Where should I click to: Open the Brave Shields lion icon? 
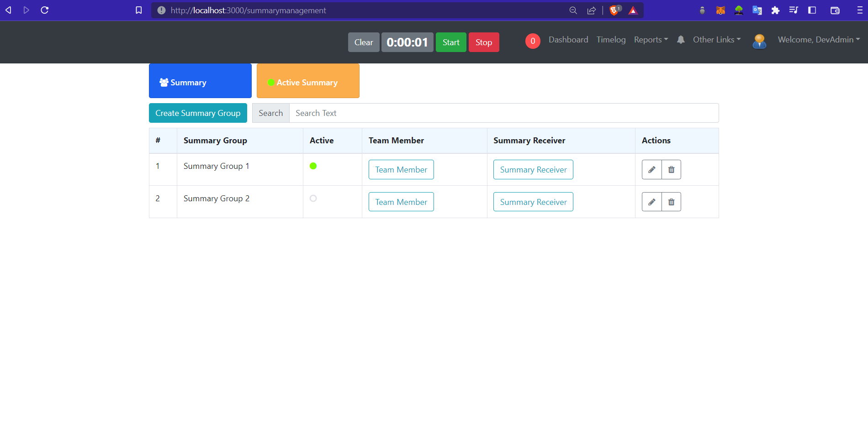point(615,10)
